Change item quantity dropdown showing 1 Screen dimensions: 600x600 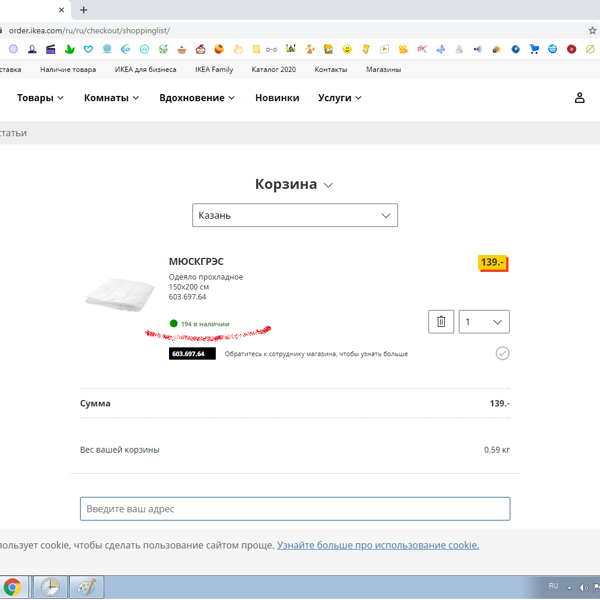[484, 322]
